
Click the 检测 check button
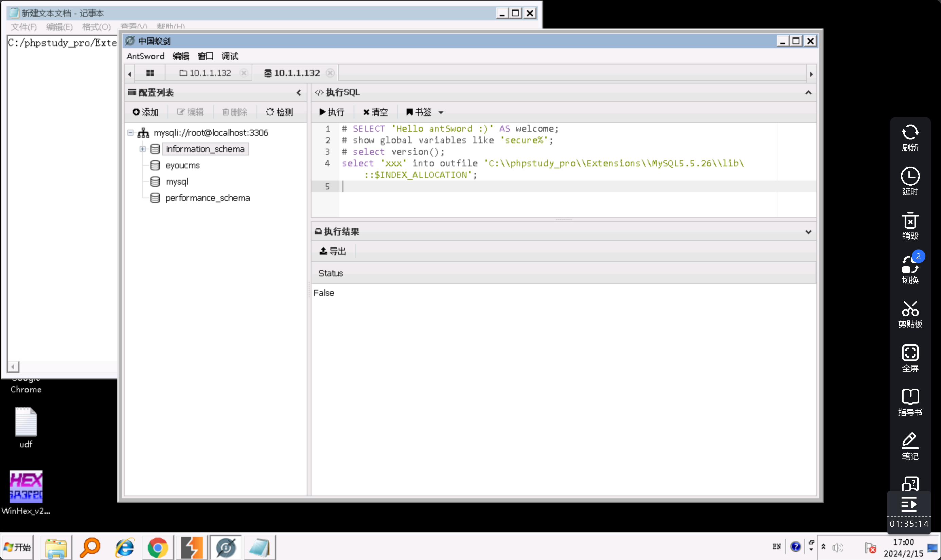pos(280,112)
